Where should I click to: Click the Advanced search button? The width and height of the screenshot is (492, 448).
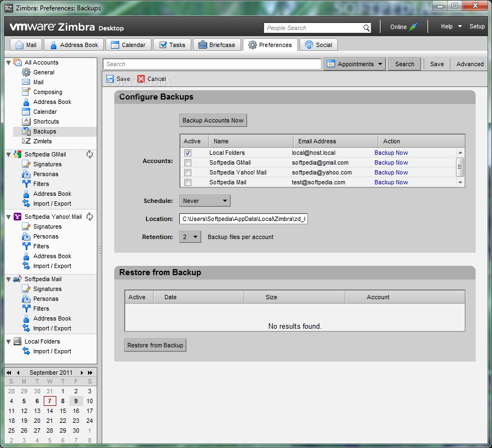pos(470,64)
